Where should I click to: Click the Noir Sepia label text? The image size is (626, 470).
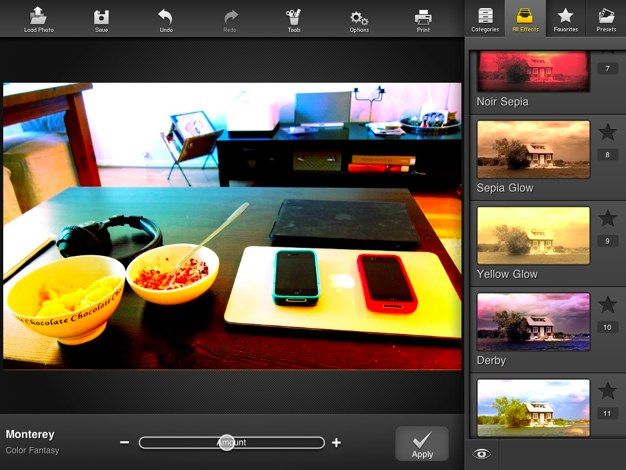click(502, 101)
